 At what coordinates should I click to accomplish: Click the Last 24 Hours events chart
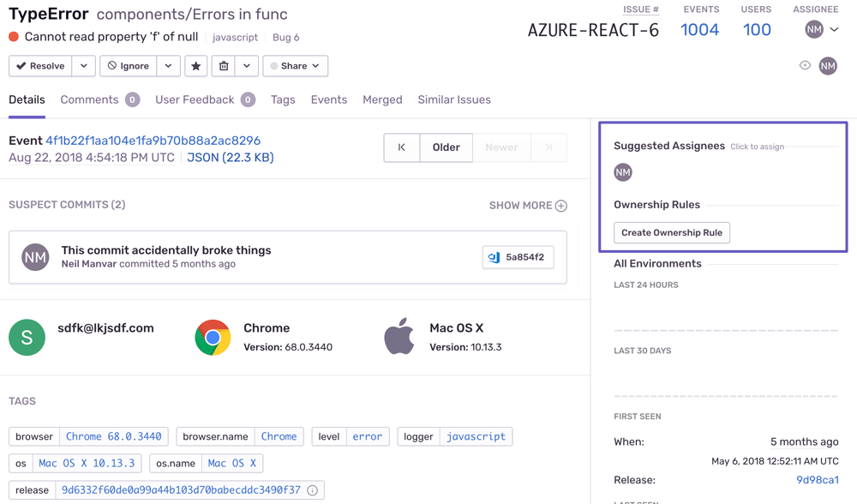726,317
